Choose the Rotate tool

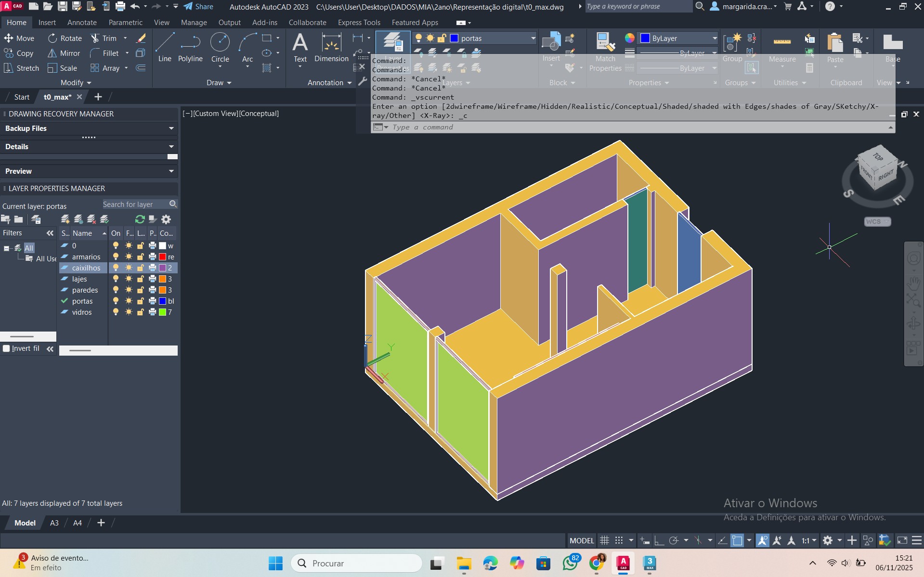click(x=65, y=38)
